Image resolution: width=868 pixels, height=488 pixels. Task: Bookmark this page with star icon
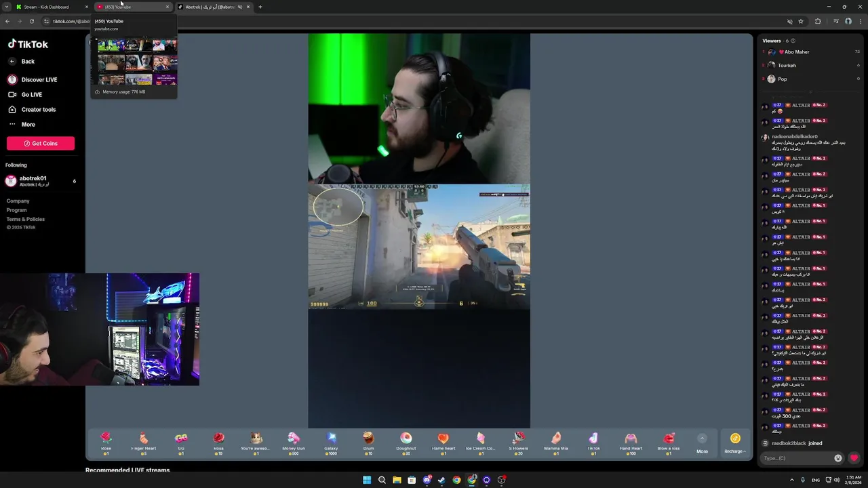pyautogui.click(x=801, y=21)
